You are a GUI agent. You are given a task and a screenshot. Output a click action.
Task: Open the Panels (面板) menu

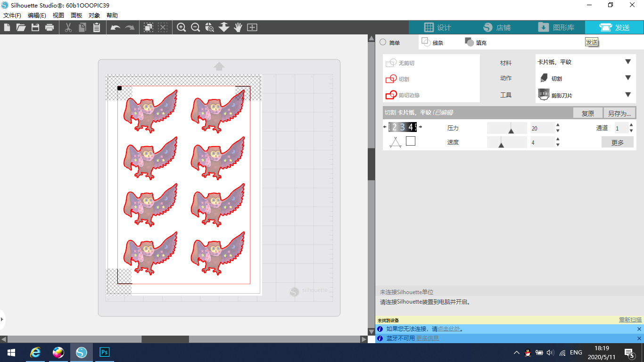[76, 15]
